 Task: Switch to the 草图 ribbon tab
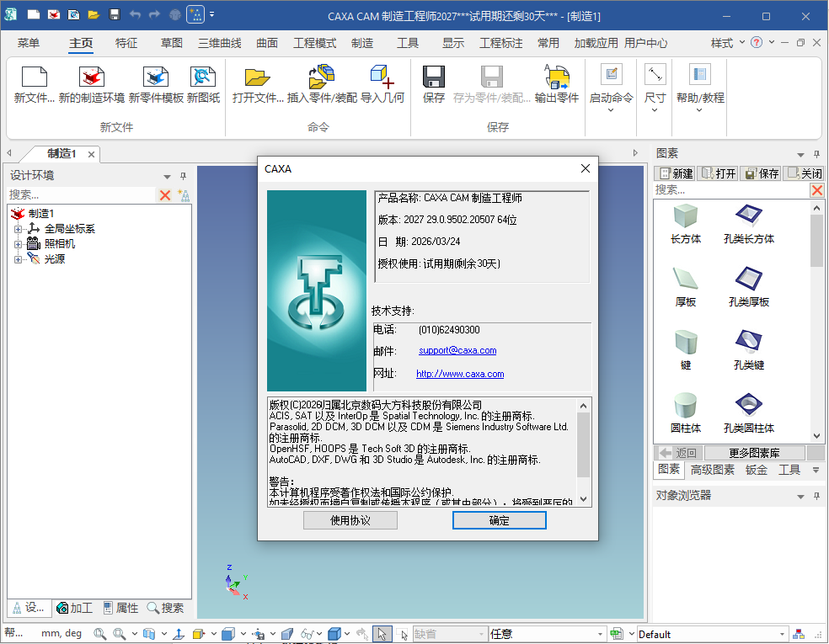[x=172, y=43]
